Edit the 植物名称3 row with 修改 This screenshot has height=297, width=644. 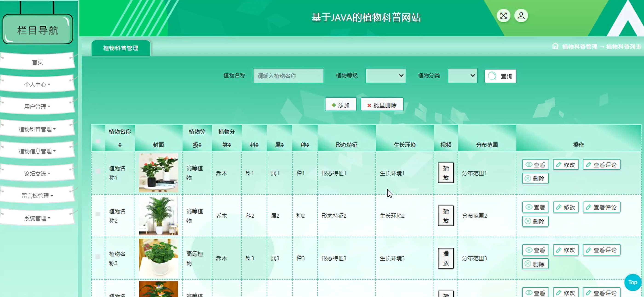[x=566, y=250]
